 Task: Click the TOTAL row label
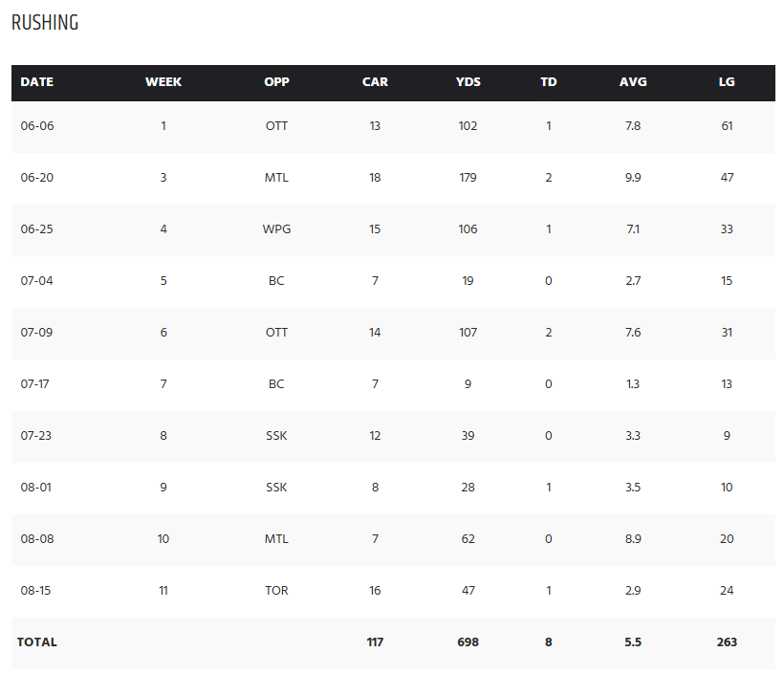tap(37, 642)
